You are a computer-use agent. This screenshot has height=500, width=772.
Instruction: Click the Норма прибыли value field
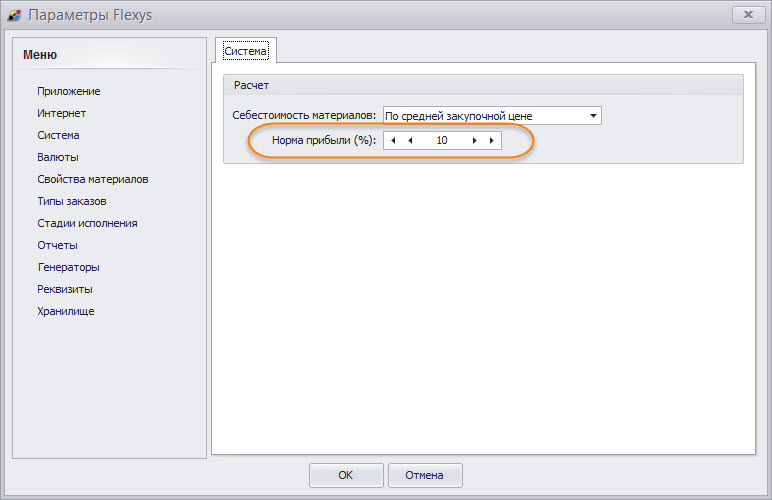pyautogui.click(x=441, y=141)
